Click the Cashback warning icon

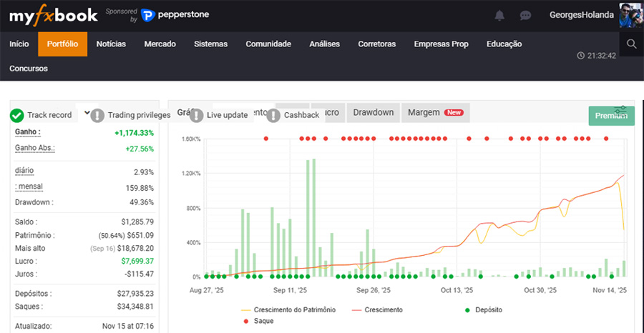(273, 115)
